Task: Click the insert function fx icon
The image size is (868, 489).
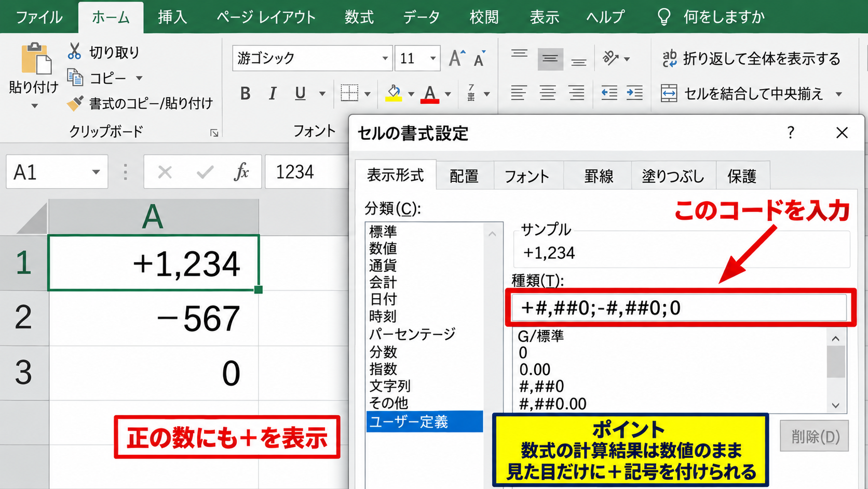Action: (241, 171)
